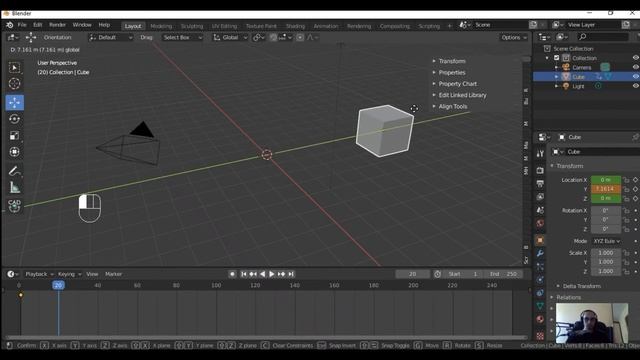Jump to the timeline start frame
640x360 pixels.
point(244,274)
